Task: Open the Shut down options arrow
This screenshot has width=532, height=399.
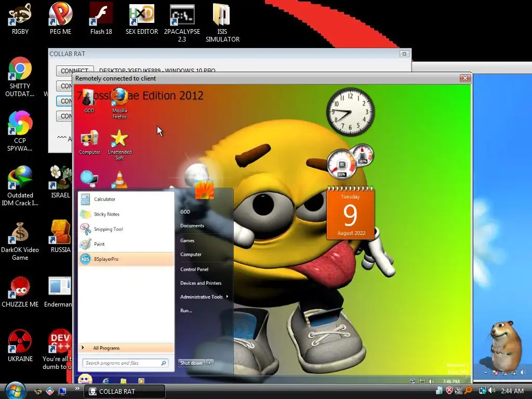Action: pyautogui.click(x=210, y=363)
